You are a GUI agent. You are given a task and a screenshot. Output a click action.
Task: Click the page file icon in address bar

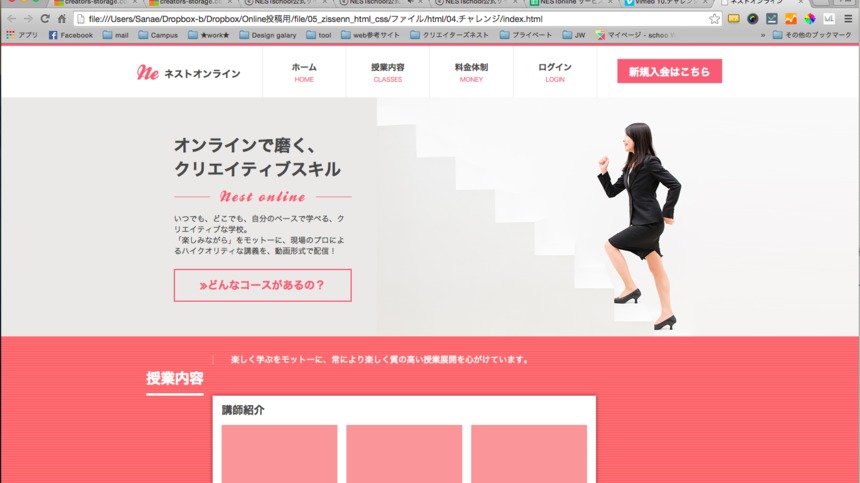(x=81, y=19)
